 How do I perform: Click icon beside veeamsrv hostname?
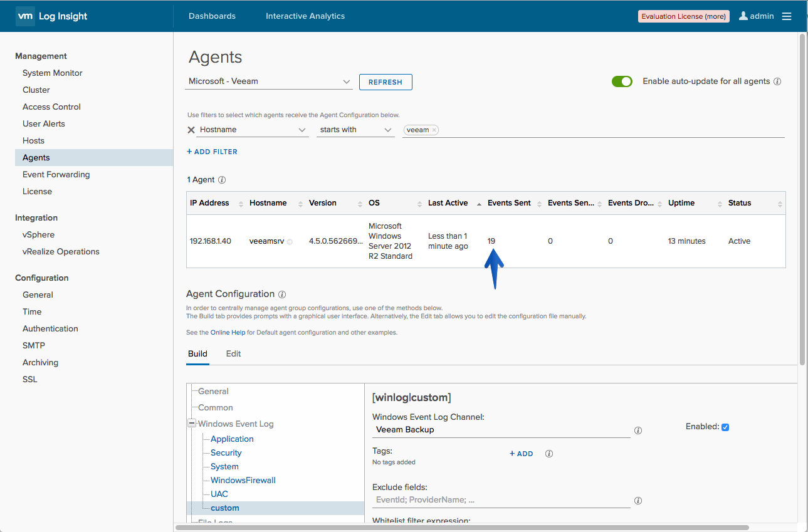[x=290, y=242]
